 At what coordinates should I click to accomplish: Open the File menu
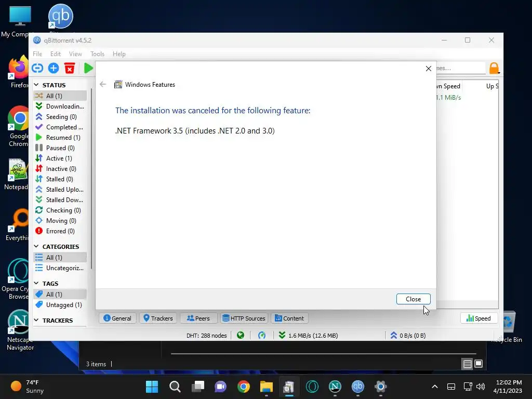pyautogui.click(x=37, y=54)
